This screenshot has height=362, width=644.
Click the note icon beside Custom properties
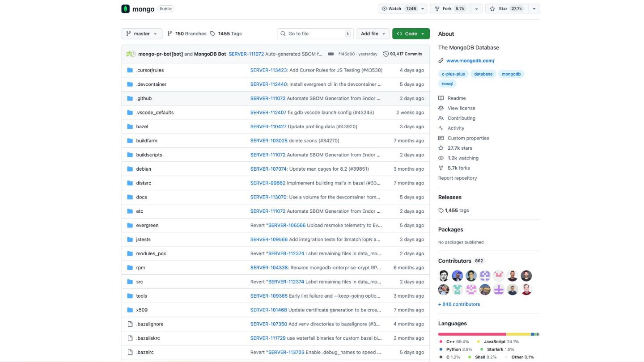(x=441, y=138)
